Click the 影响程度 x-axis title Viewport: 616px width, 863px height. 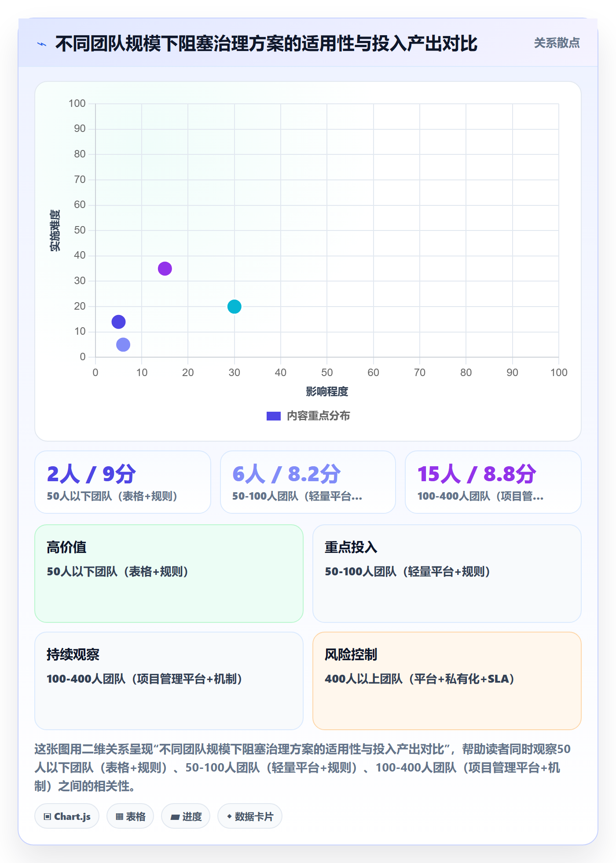point(327,391)
